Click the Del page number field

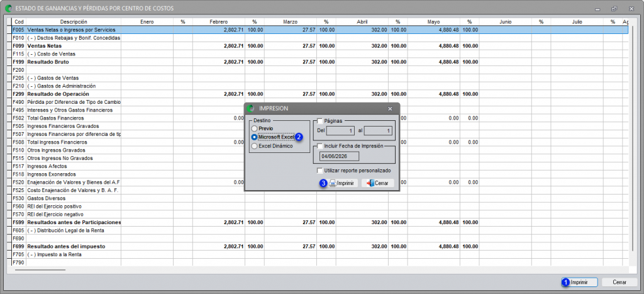tap(340, 131)
